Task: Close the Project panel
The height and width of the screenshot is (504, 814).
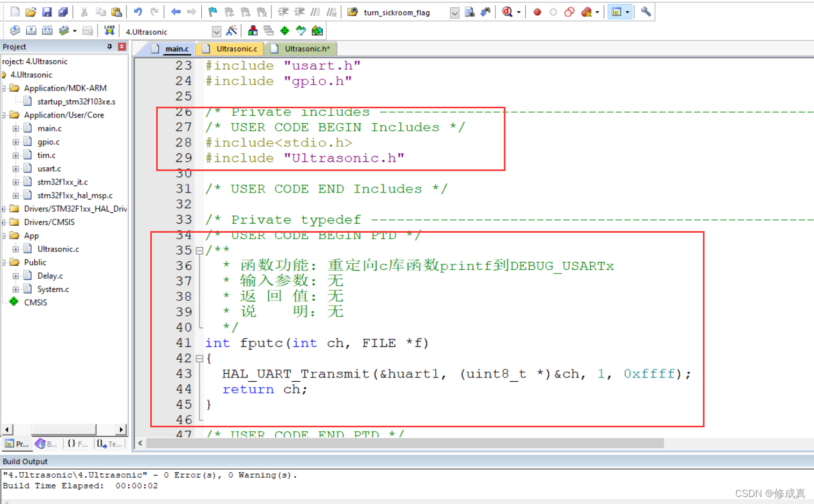Action: [x=122, y=47]
